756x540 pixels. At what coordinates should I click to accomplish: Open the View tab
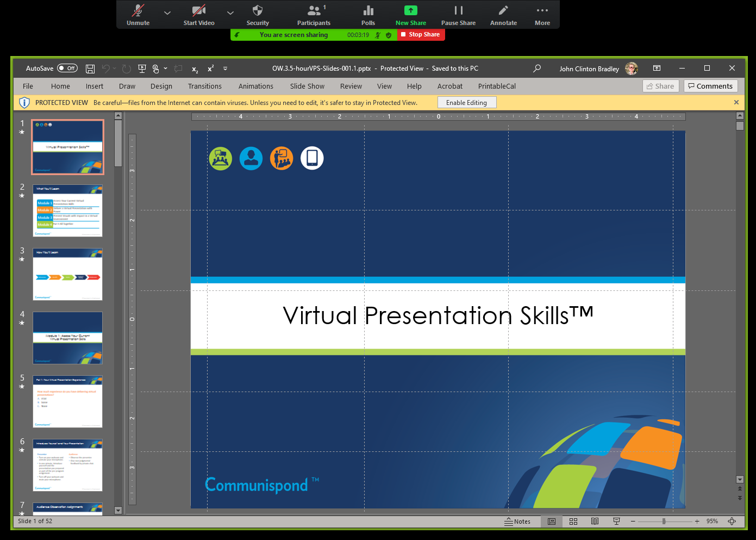coord(384,86)
